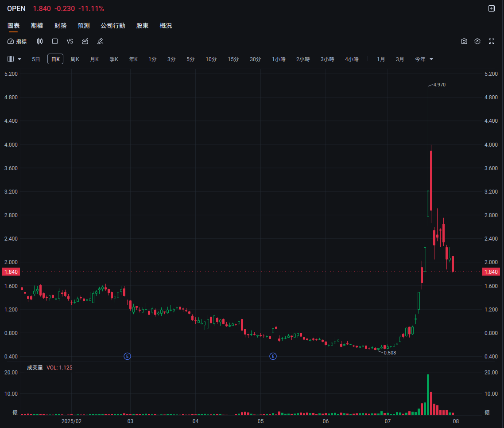Image resolution: width=504 pixels, height=428 pixels.
Task: Take a chart screenshot with camera icon
Action: point(464,41)
